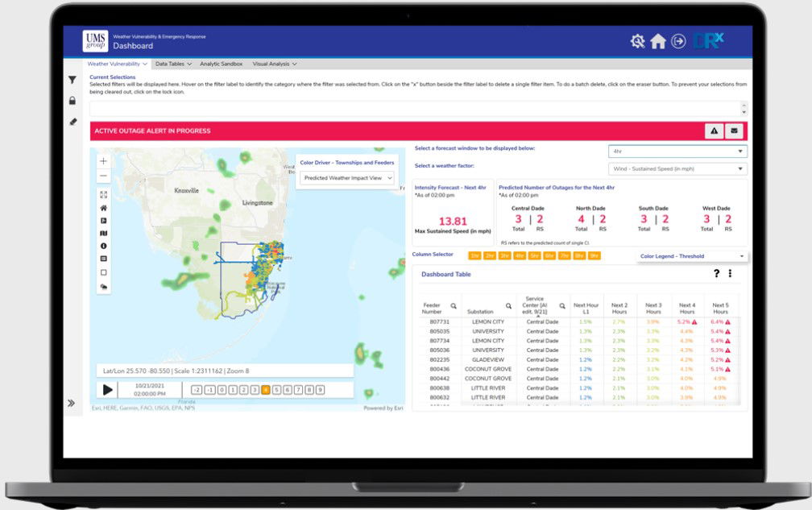This screenshot has width=812, height=510.
Task: Clear all filters with the eraser icon
Action: tap(72, 122)
